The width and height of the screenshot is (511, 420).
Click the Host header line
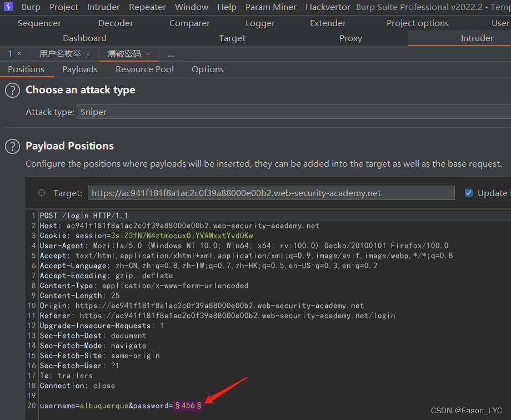point(179,226)
